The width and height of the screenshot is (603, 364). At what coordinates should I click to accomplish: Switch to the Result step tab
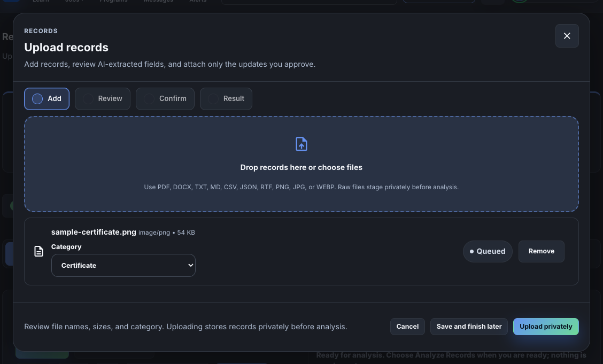pyautogui.click(x=226, y=99)
